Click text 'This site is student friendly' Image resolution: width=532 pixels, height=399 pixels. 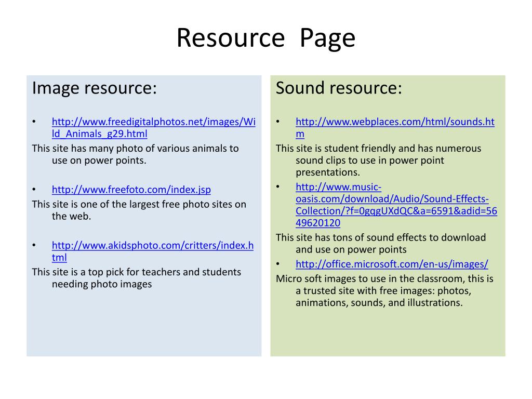pos(336,148)
